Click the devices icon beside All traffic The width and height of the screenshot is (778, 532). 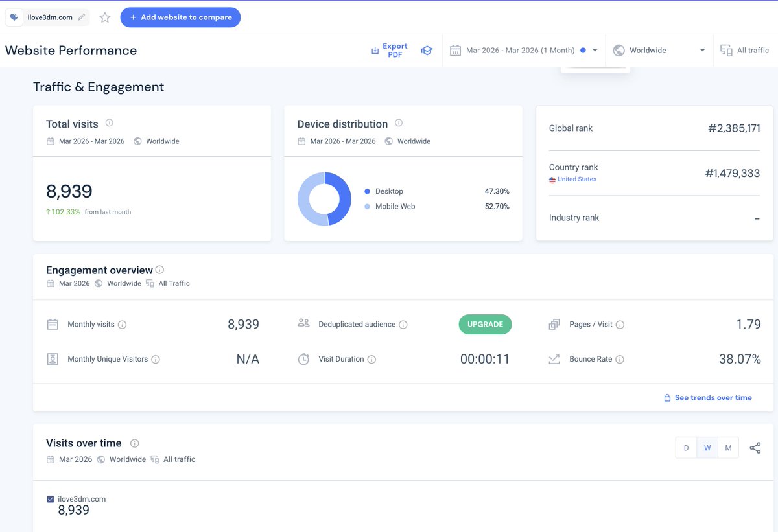click(x=726, y=51)
